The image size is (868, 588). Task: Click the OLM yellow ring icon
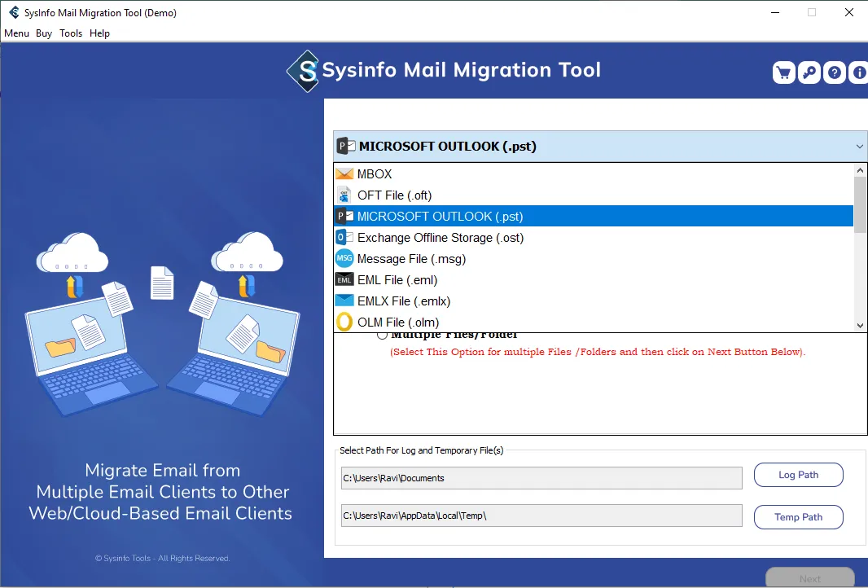tap(344, 322)
